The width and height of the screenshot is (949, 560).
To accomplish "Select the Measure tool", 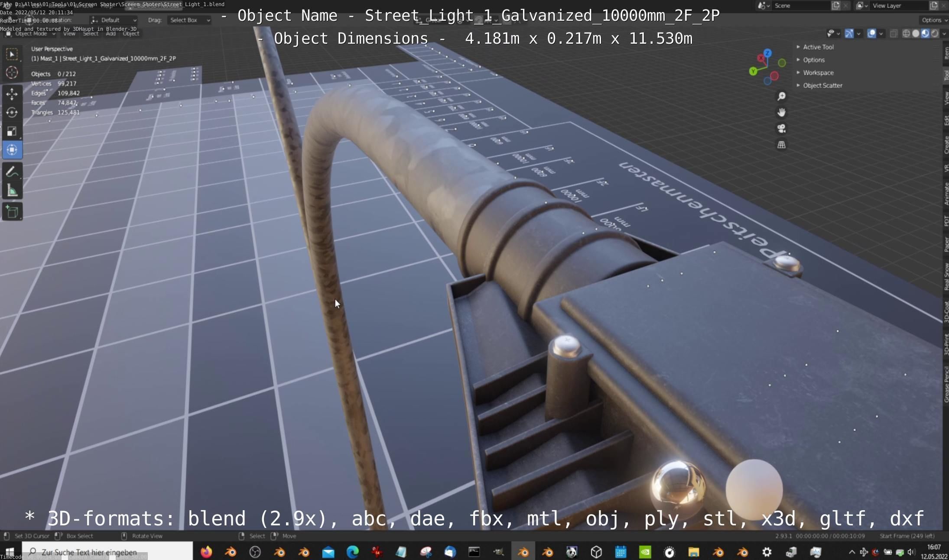I will tap(12, 191).
